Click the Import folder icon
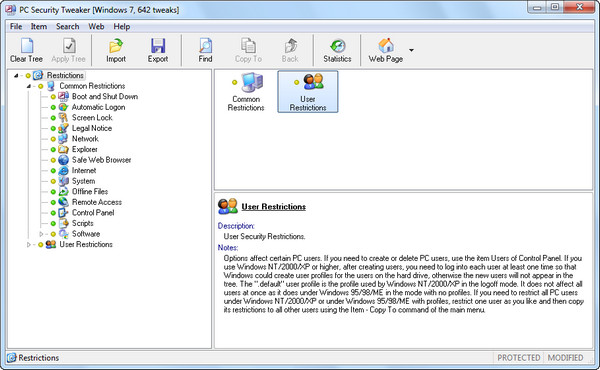The width and height of the screenshot is (600, 370). click(116, 46)
